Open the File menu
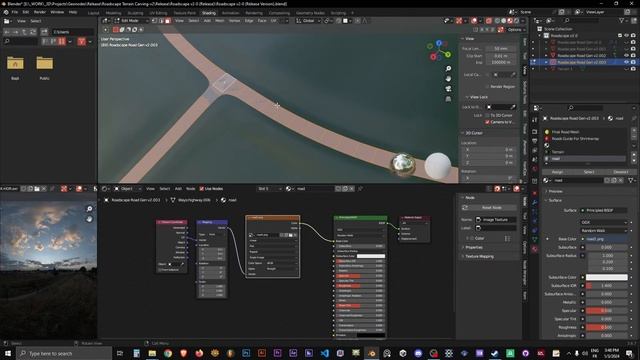The image size is (640, 360). (x=15, y=12)
